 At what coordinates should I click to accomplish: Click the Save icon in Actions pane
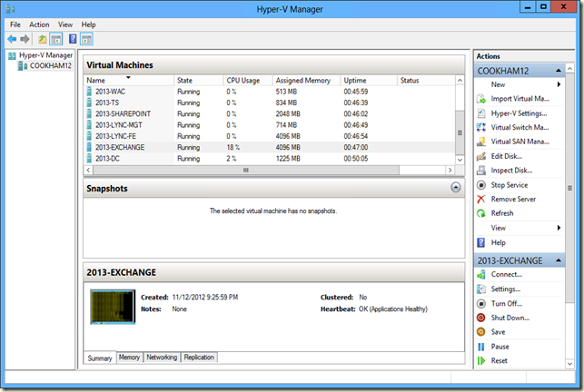481,332
